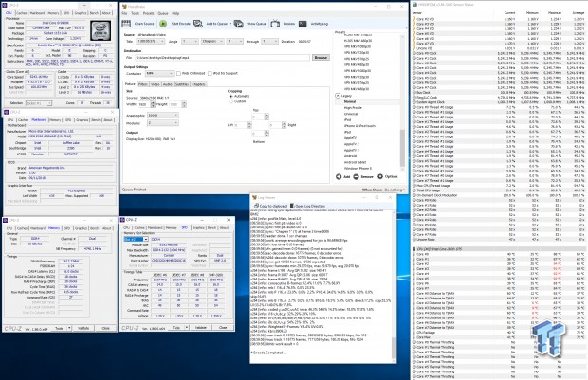
Task: Click the Log Viewer vertical scrollbar
Action: tap(394, 285)
